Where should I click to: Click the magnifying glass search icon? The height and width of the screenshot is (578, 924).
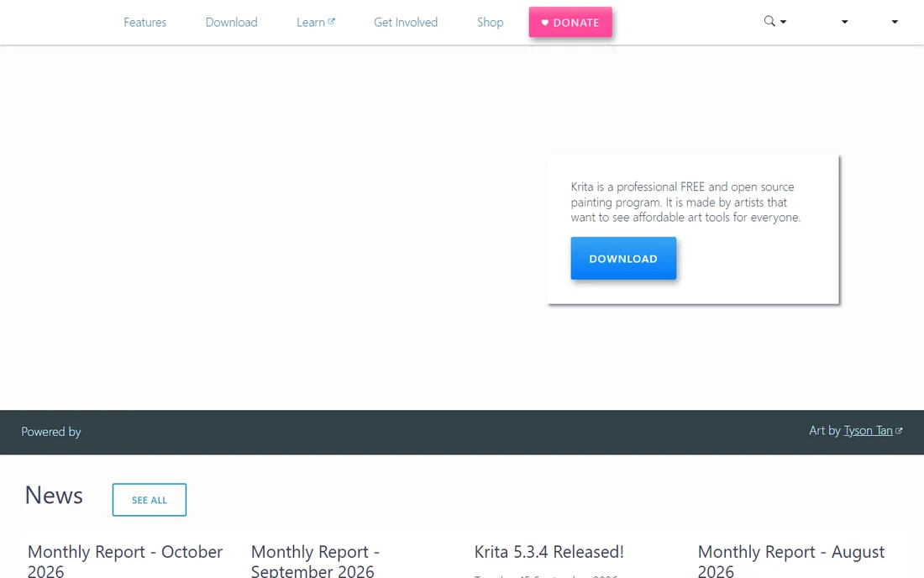pos(769,21)
